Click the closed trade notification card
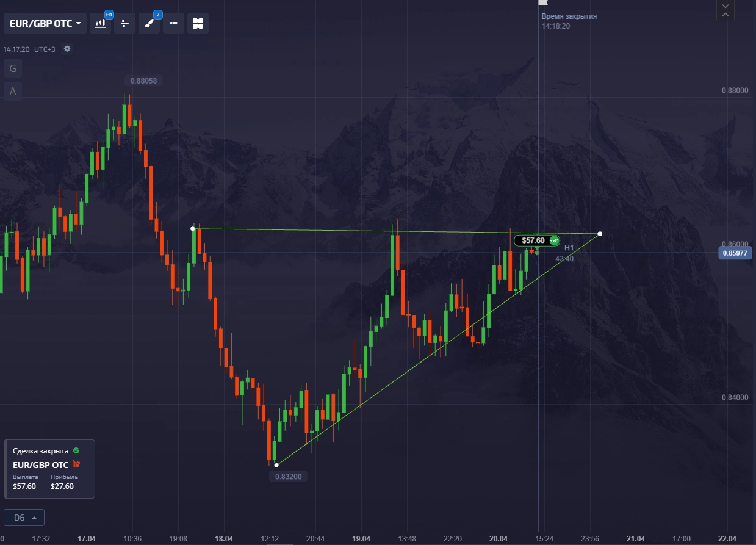 [x=49, y=469]
